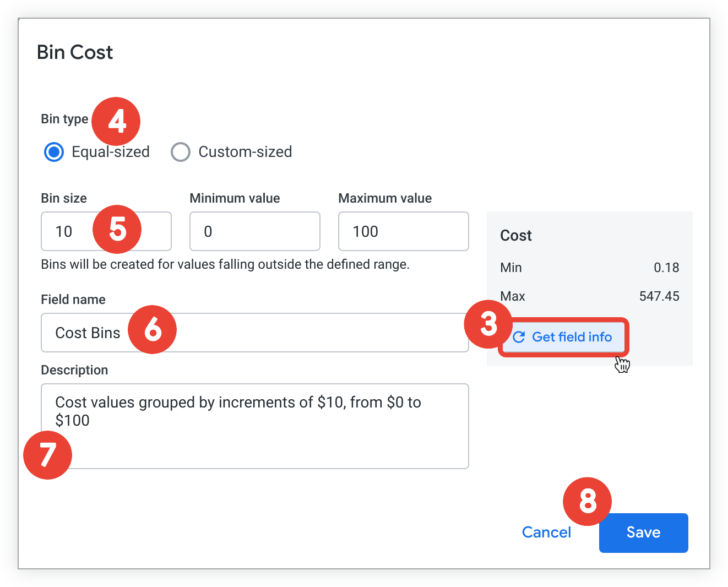Choose the Custom-sized radio button
This screenshot has width=728, height=587.
[x=181, y=152]
